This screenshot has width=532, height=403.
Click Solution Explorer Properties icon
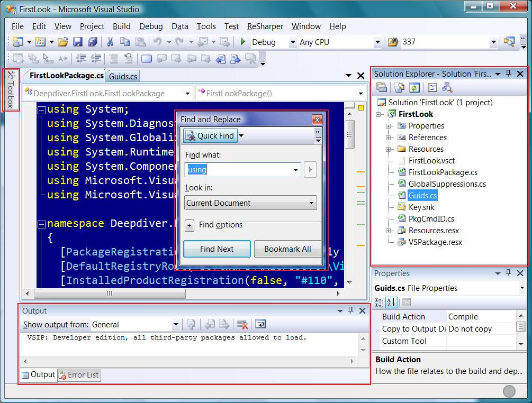click(381, 87)
